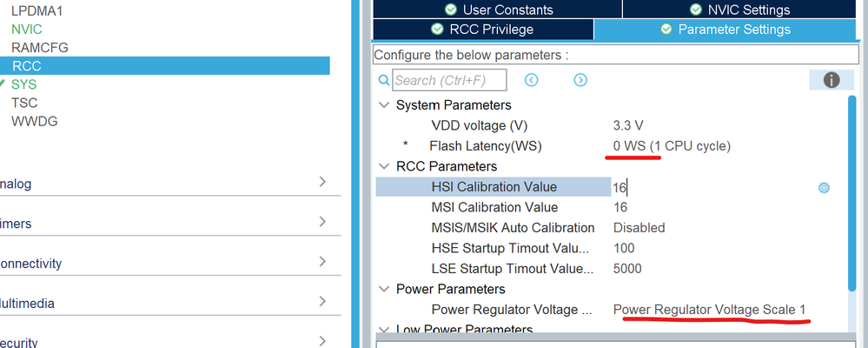Select the MSI Calibration Value label
Viewport: 868px width, 348px height.
[x=494, y=207]
